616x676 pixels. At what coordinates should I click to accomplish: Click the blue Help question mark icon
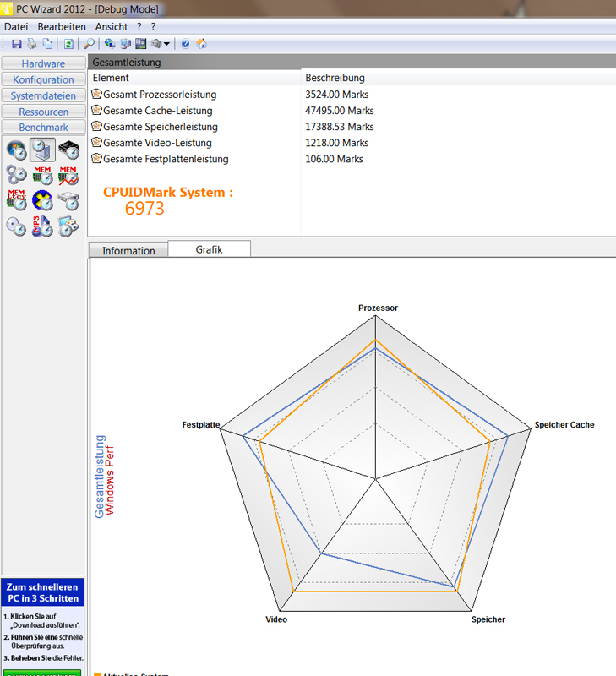click(x=185, y=44)
